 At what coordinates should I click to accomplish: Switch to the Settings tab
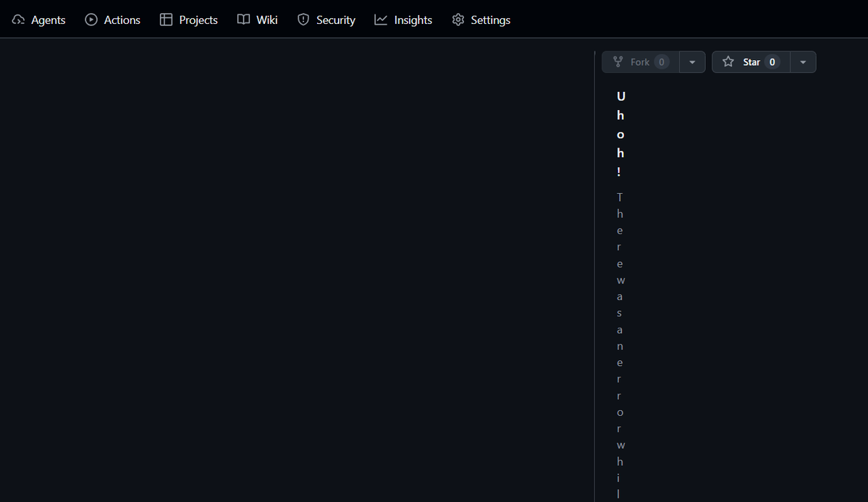[490, 20]
